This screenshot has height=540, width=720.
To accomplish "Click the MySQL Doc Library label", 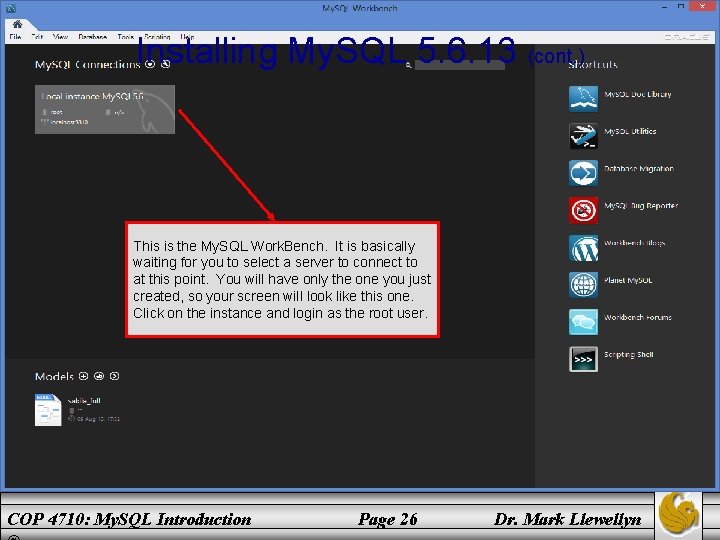I will (638, 94).
